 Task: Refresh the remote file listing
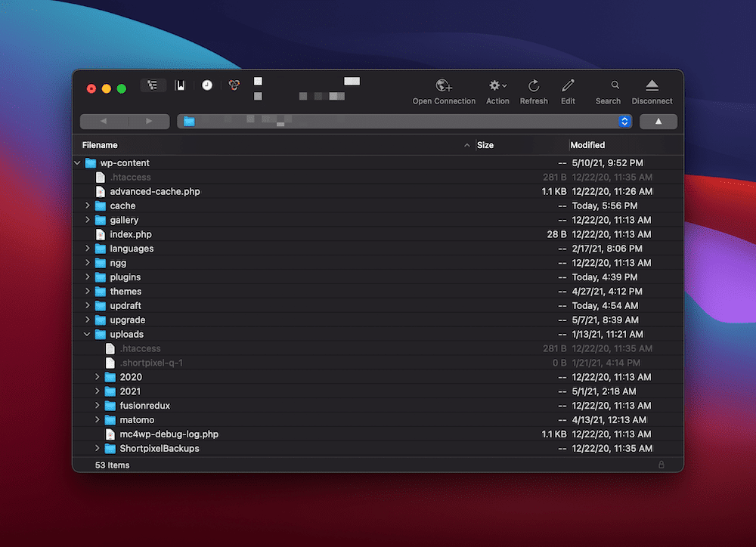tap(533, 85)
